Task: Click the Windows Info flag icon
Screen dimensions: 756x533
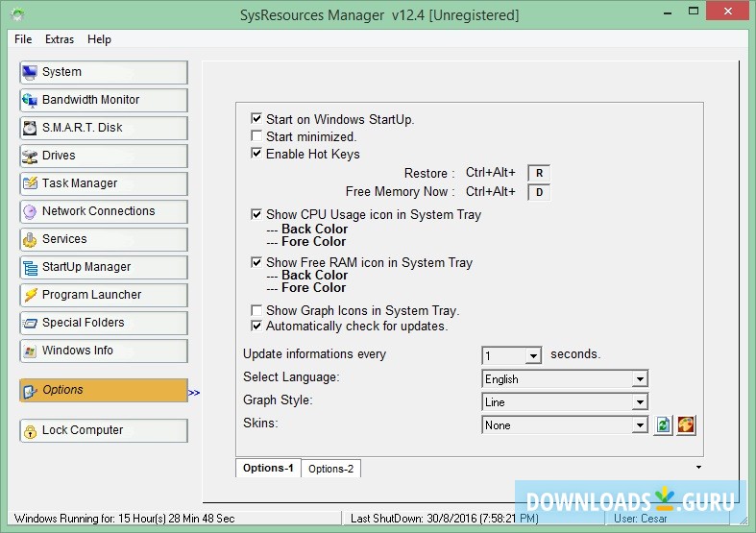Action: click(x=30, y=351)
